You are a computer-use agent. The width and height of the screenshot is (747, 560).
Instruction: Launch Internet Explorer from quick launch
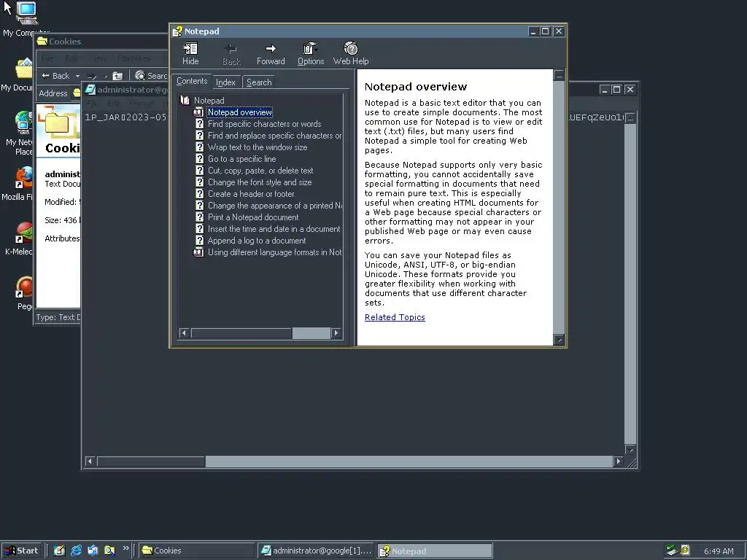point(76,551)
